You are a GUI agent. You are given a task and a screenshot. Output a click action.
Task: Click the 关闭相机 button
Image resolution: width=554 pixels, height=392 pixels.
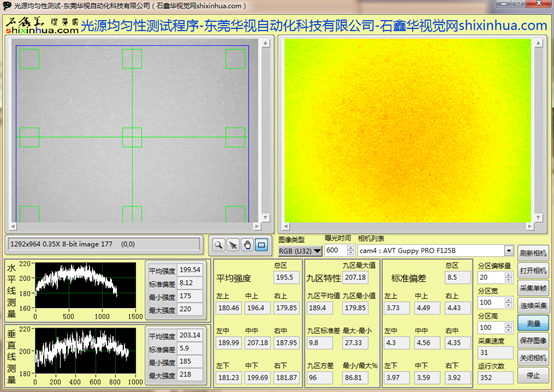533,358
